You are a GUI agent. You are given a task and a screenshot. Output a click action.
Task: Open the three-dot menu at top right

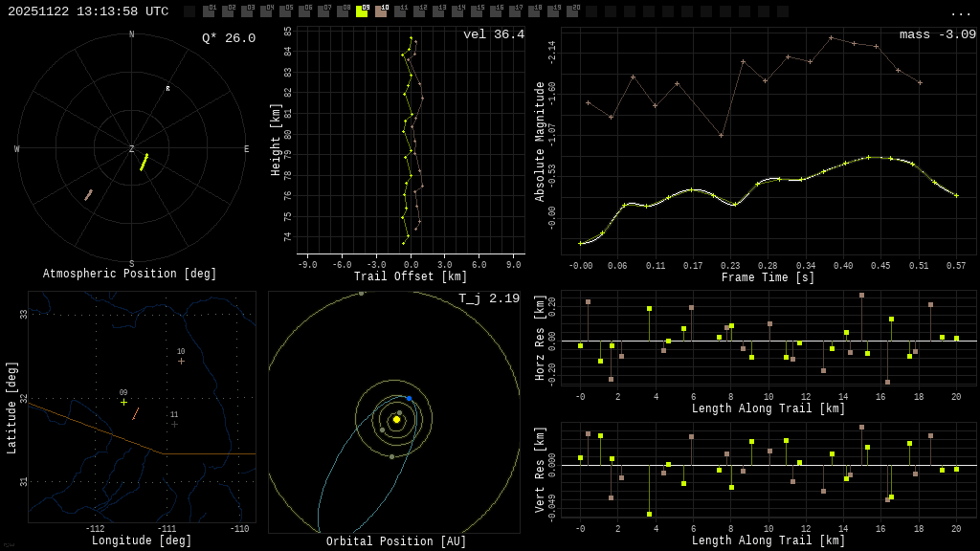pos(960,12)
